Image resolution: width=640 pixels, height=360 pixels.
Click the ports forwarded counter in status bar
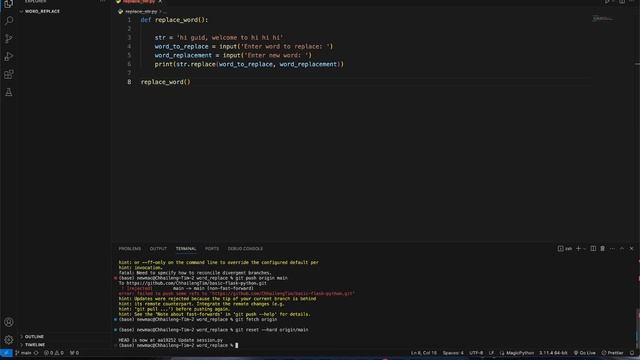74,353
